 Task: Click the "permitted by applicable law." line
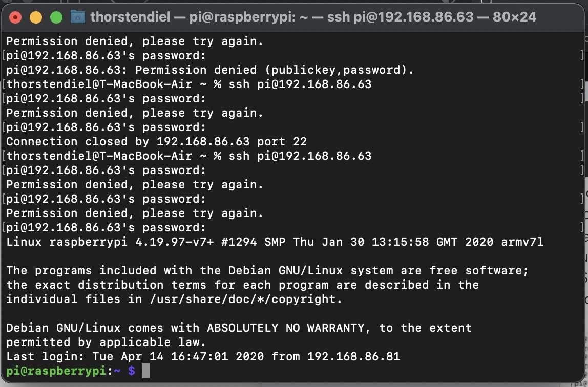tap(106, 342)
